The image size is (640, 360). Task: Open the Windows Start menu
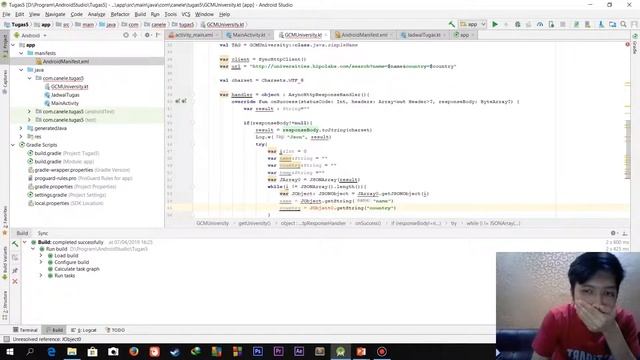tap(9, 351)
